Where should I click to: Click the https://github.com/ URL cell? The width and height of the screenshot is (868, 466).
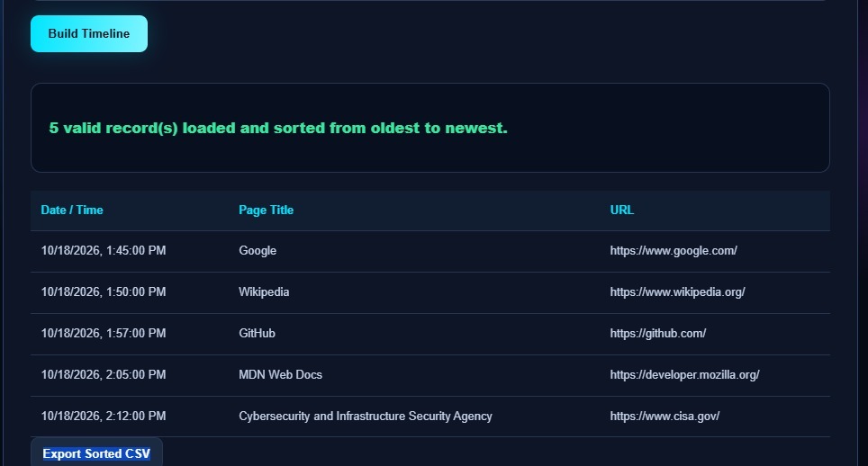657,334
